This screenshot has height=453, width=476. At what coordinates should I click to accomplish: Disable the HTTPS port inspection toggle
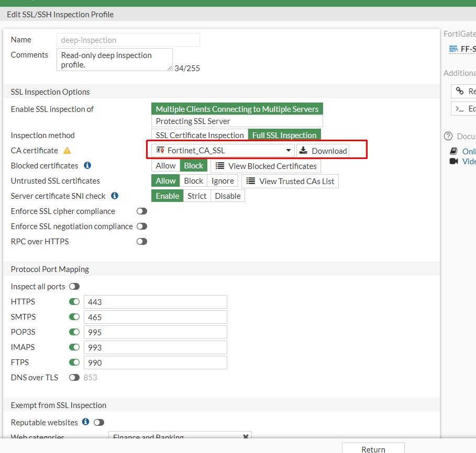click(x=74, y=302)
